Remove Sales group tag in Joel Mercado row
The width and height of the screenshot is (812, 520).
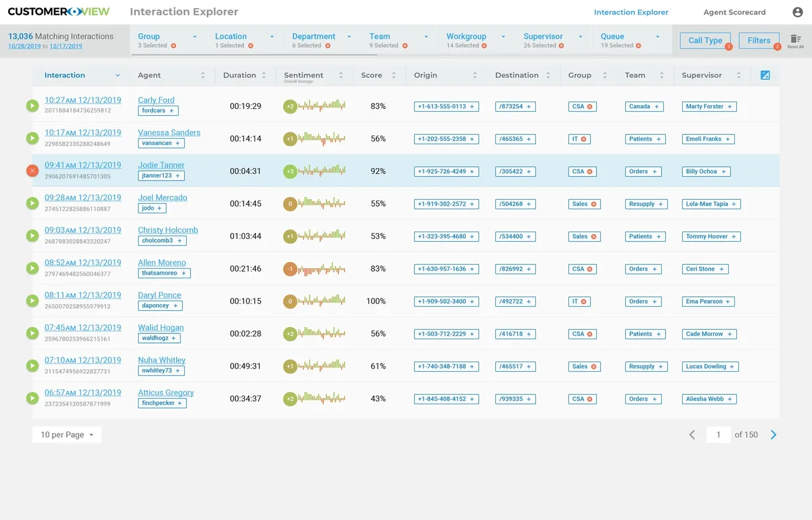(x=593, y=204)
